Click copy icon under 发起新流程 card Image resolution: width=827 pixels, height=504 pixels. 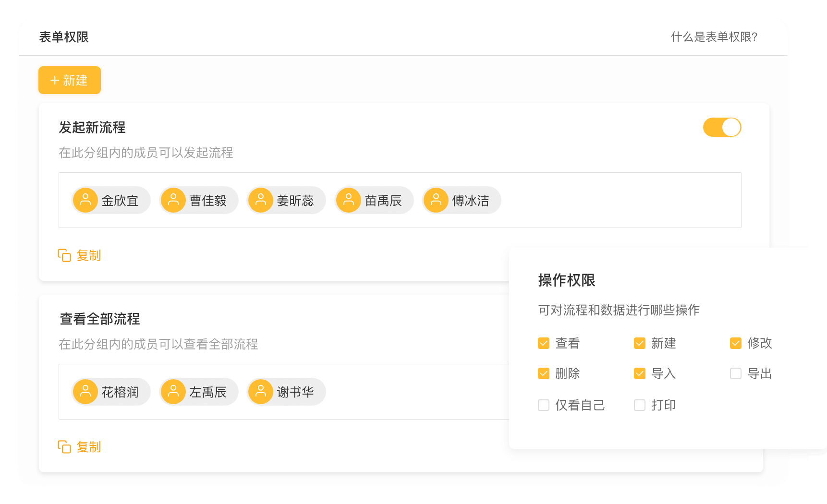(64, 255)
